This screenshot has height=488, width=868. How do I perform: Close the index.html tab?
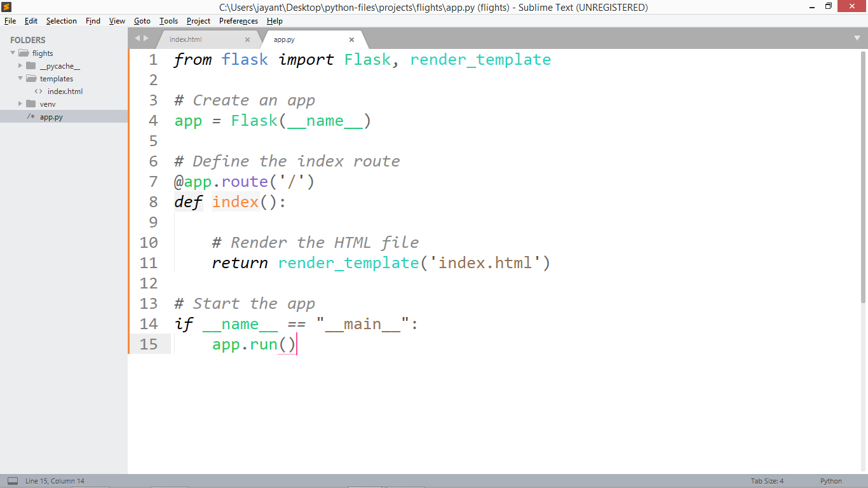(x=247, y=39)
